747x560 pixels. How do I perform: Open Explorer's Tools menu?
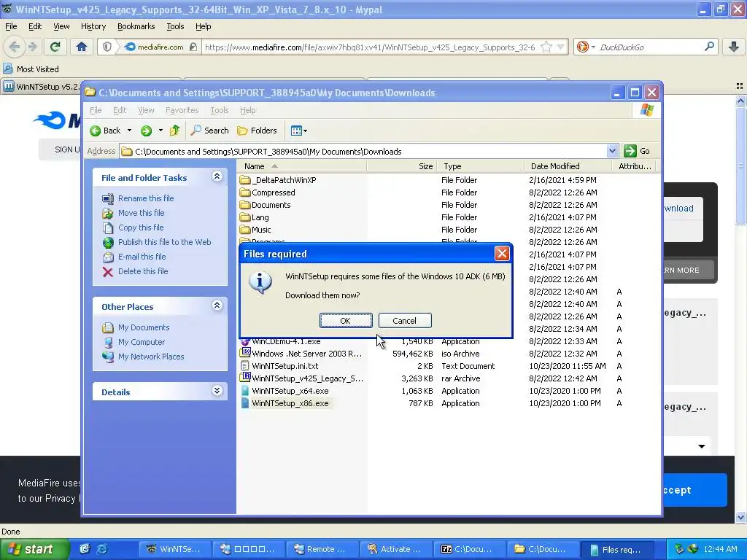(220, 110)
